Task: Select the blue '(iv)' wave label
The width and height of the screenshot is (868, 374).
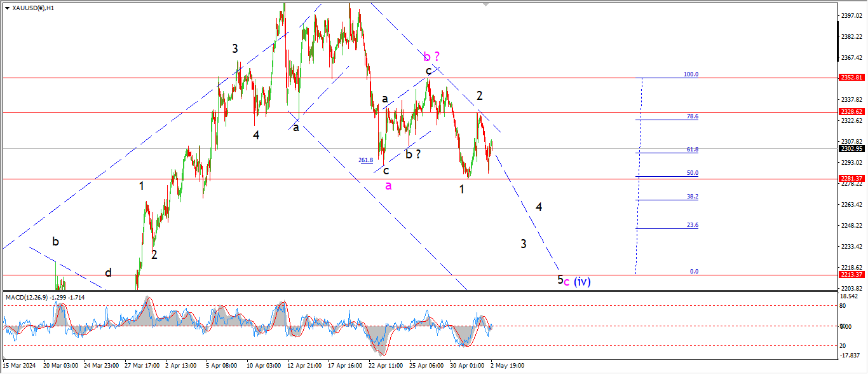Action: pyautogui.click(x=582, y=281)
